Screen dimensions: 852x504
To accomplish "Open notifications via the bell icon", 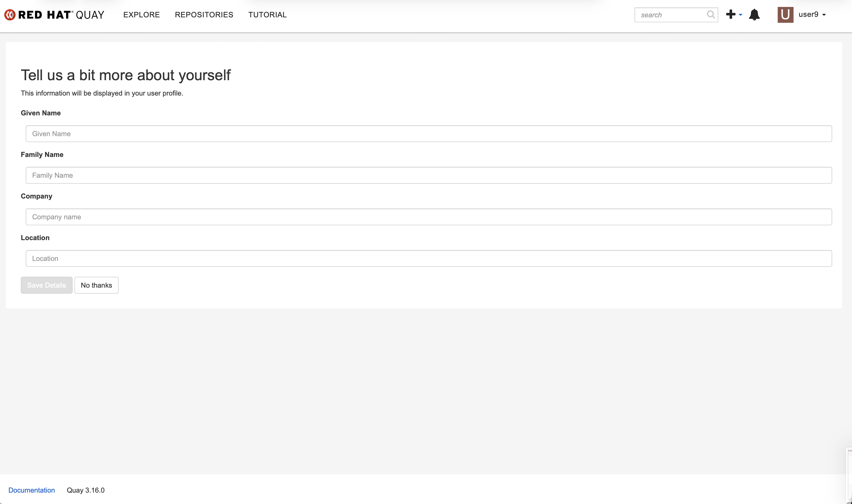I will pyautogui.click(x=754, y=15).
